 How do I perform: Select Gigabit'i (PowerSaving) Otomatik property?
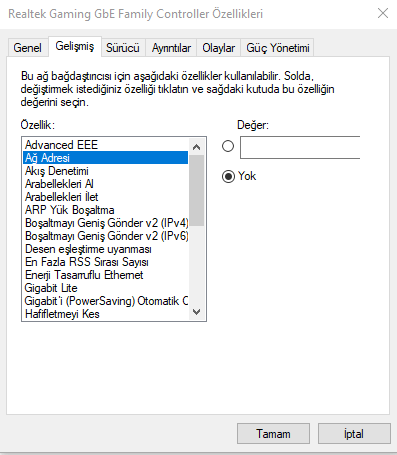pos(106,301)
